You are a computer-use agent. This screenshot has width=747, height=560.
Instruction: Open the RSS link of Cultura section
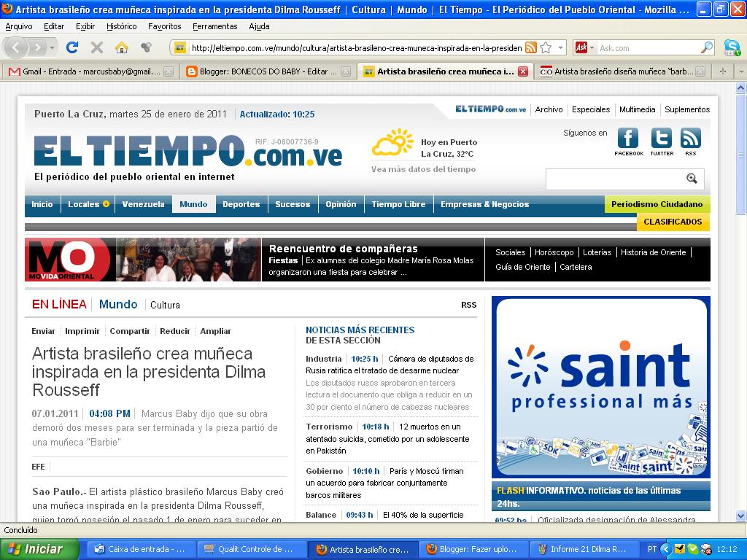(x=468, y=305)
